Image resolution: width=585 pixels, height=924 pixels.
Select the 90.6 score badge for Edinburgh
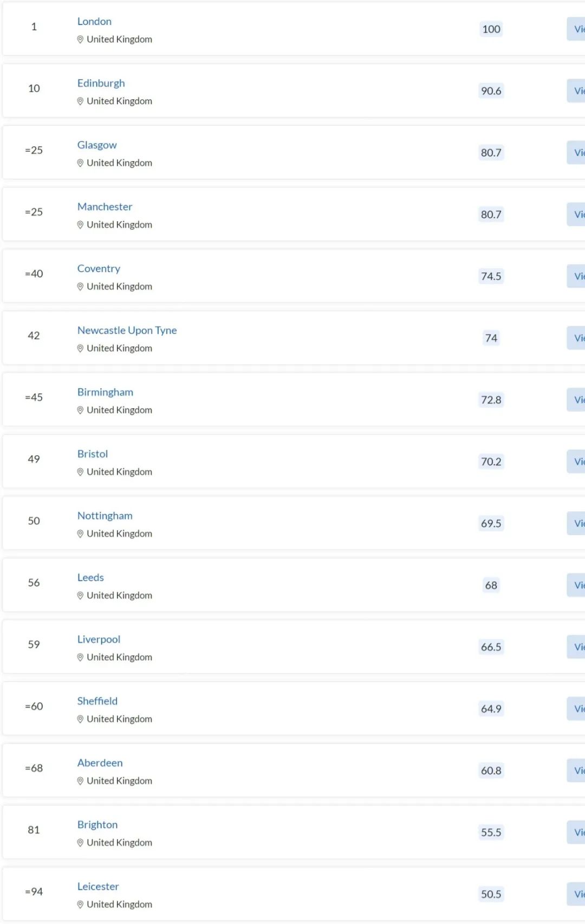pyautogui.click(x=491, y=91)
